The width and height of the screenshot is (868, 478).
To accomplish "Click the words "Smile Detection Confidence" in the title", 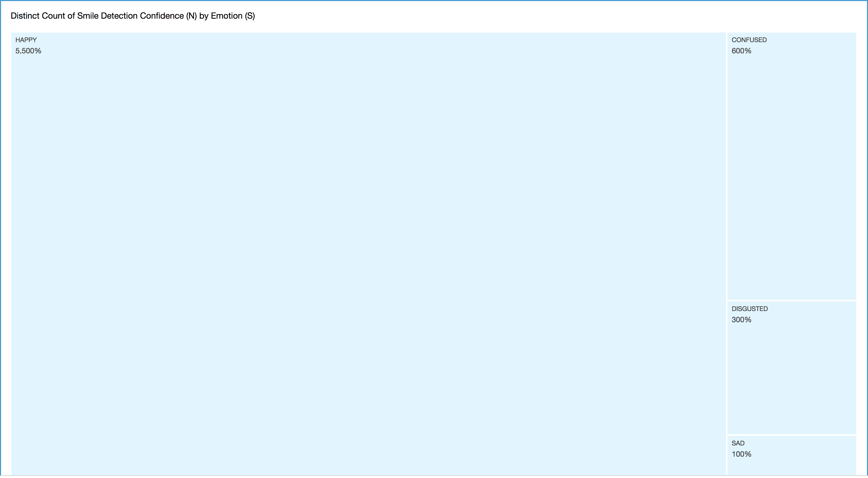I will [130, 16].
